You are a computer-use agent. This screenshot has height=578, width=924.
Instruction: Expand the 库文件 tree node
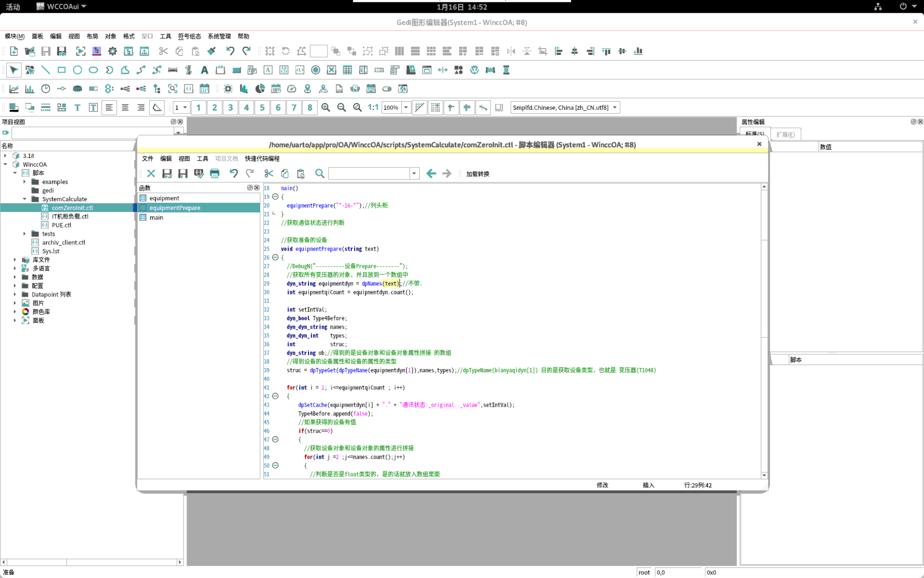coord(15,260)
